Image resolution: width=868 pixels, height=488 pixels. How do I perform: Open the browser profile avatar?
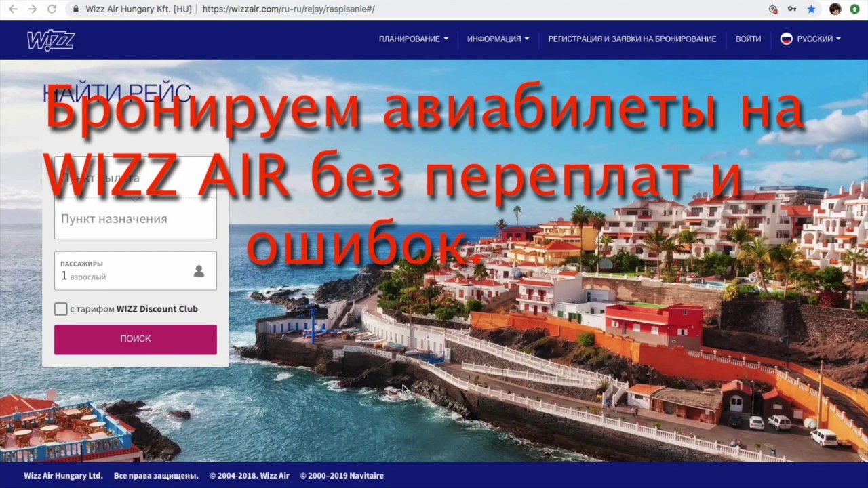pyautogui.click(x=835, y=9)
